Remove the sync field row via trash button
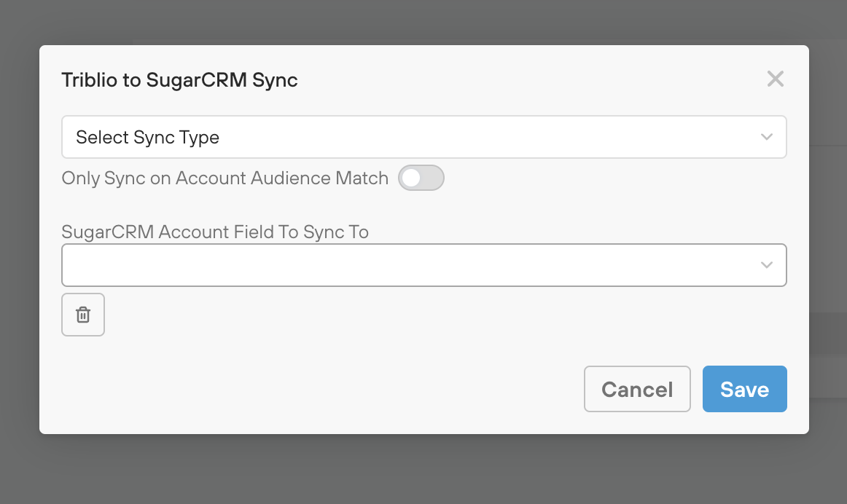This screenshot has height=504, width=847. (83, 315)
